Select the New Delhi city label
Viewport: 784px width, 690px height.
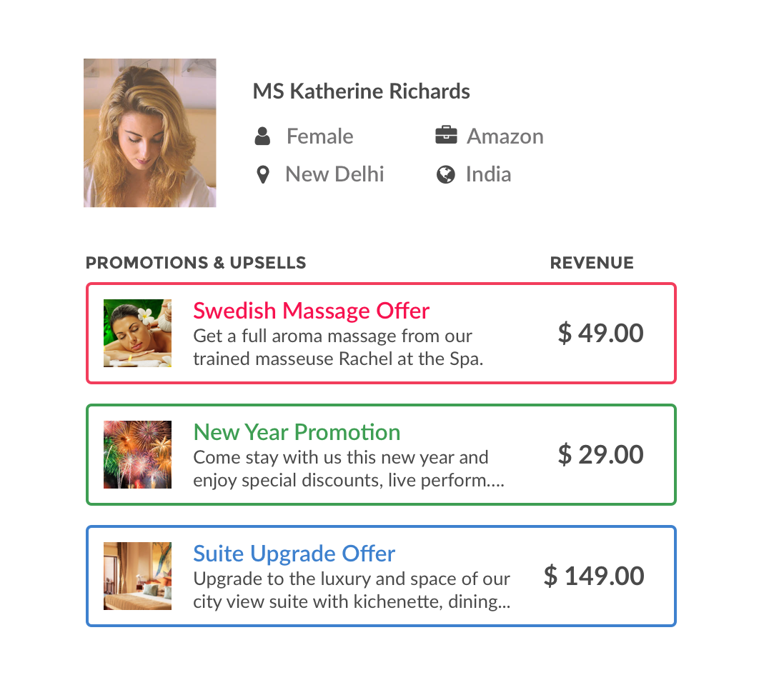point(334,174)
